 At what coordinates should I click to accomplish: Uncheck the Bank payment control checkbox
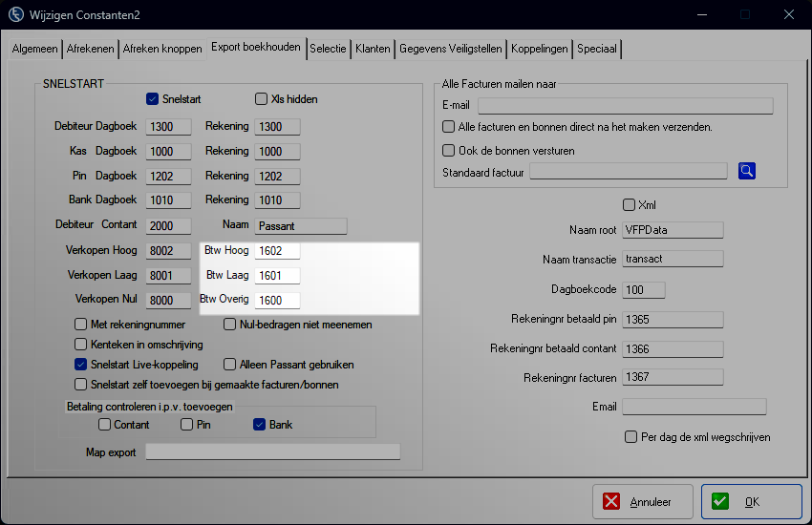pyautogui.click(x=259, y=425)
